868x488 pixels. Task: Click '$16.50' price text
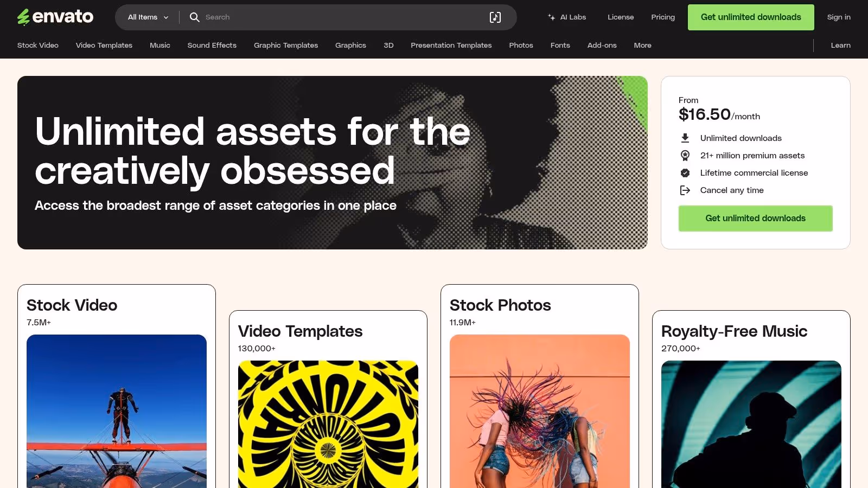pyautogui.click(x=705, y=114)
